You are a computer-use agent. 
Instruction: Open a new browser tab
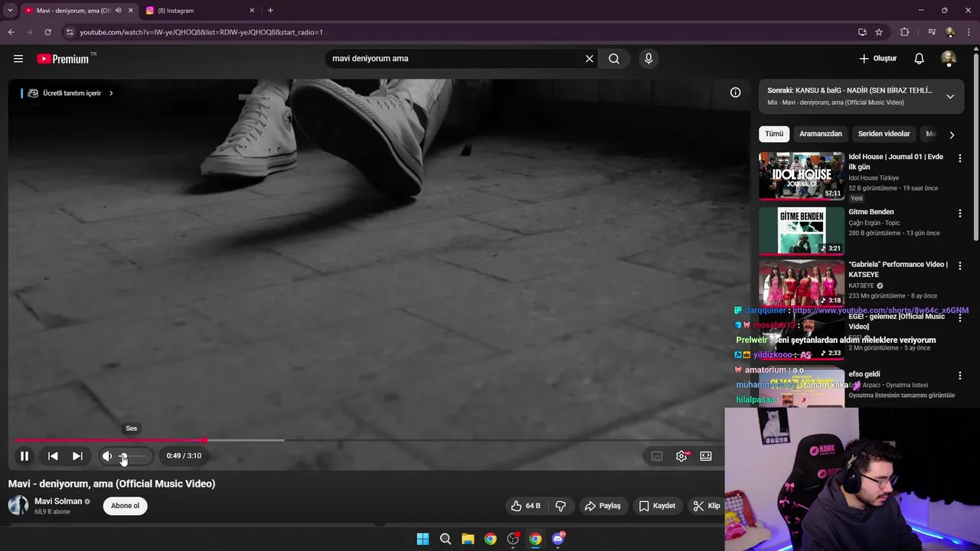[x=270, y=11]
